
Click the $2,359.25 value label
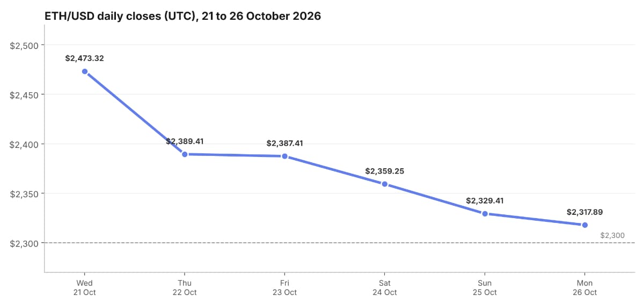pyautogui.click(x=385, y=171)
